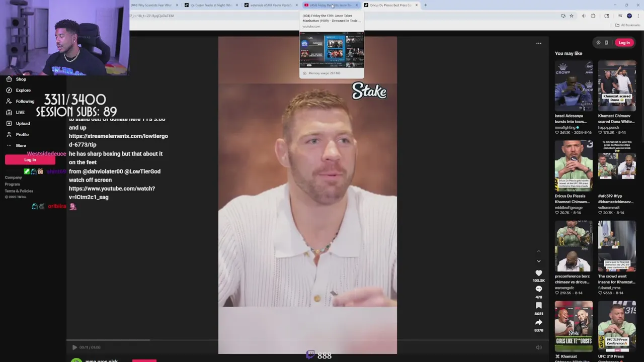Open mmafighting account name
This screenshot has width=644, height=362.
coord(565,127)
